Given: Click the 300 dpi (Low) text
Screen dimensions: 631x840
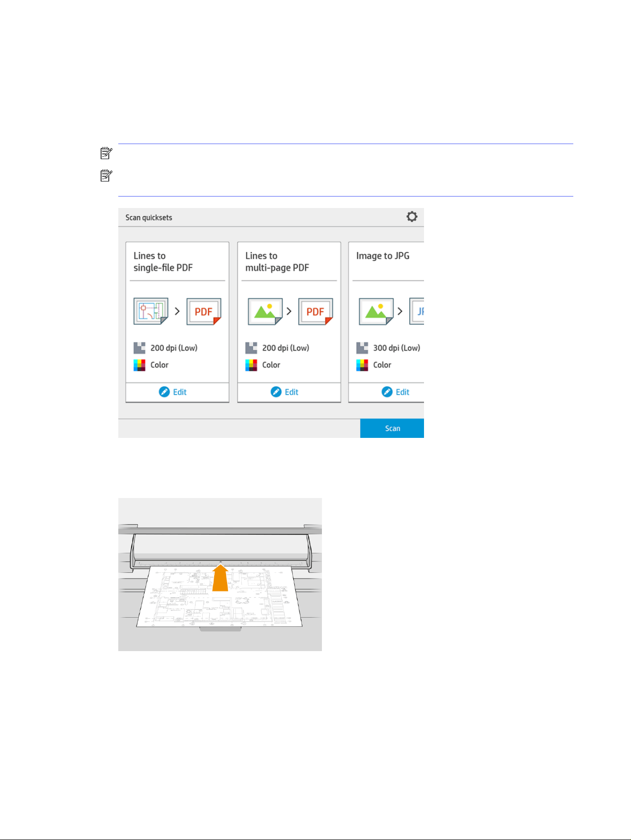Looking at the screenshot, I should (x=397, y=348).
